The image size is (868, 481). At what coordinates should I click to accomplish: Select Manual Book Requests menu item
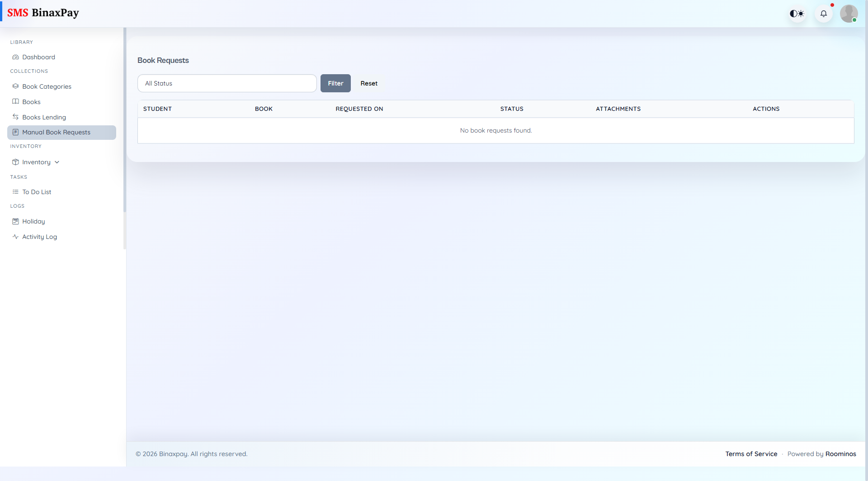coord(56,133)
